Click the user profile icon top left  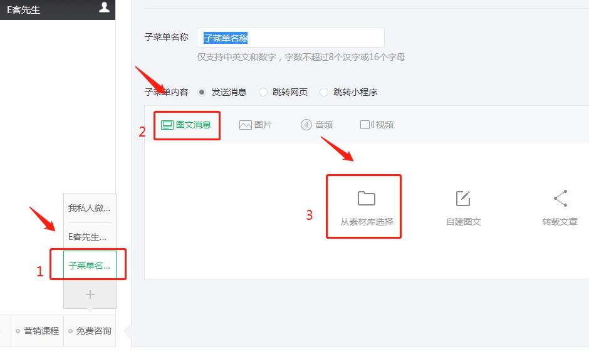tap(103, 8)
